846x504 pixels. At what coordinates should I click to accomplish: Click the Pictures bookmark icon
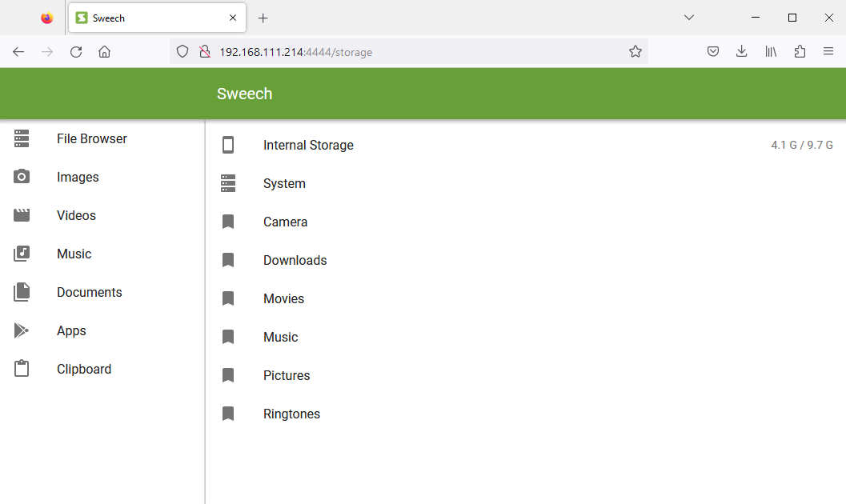pos(228,375)
